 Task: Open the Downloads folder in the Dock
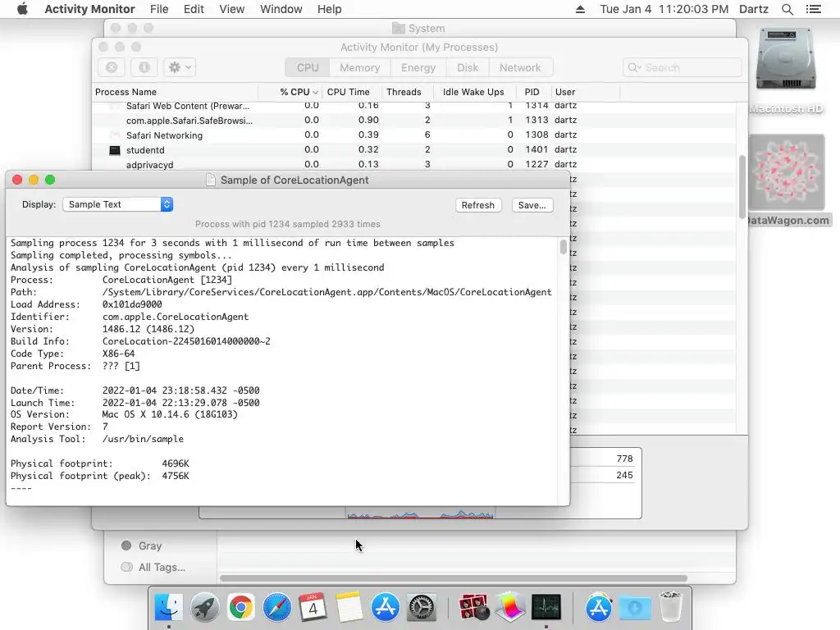coord(635,607)
